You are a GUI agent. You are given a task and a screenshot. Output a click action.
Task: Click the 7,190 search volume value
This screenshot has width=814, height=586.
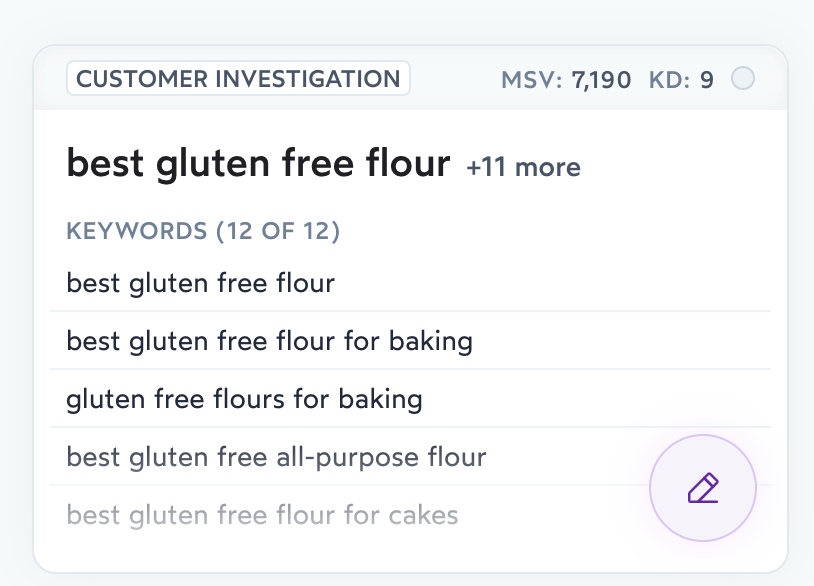coord(601,80)
